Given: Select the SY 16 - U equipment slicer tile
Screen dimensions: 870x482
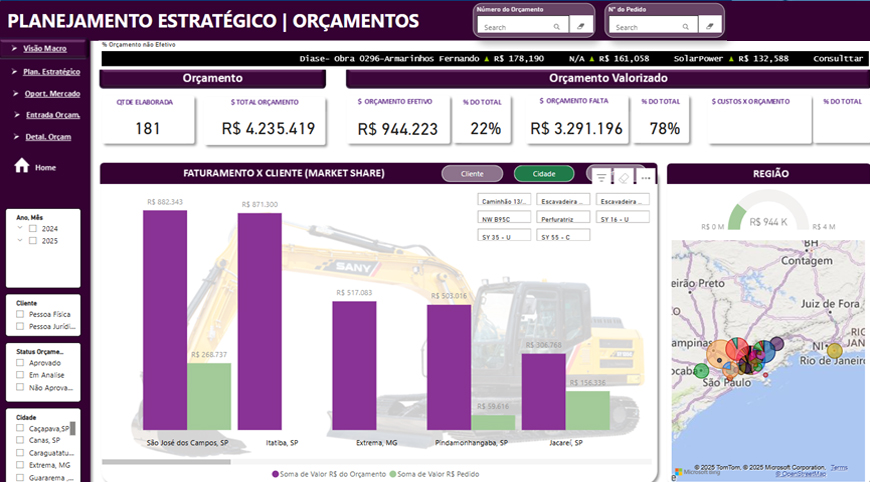Looking at the screenshot, I should [622, 218].
